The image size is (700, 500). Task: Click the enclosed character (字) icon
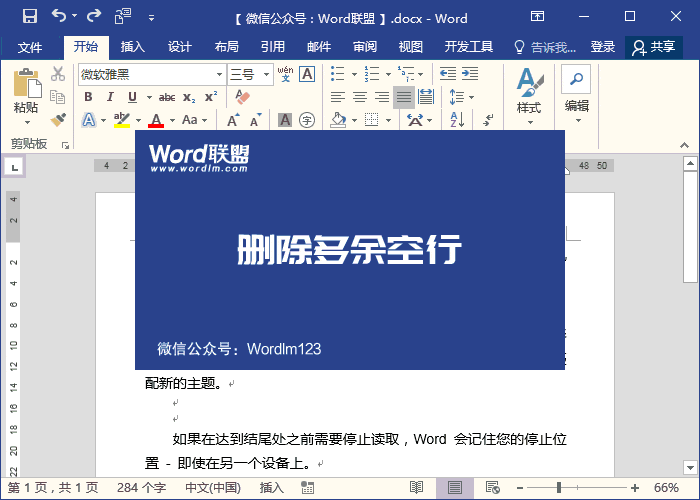coord(307,120)
